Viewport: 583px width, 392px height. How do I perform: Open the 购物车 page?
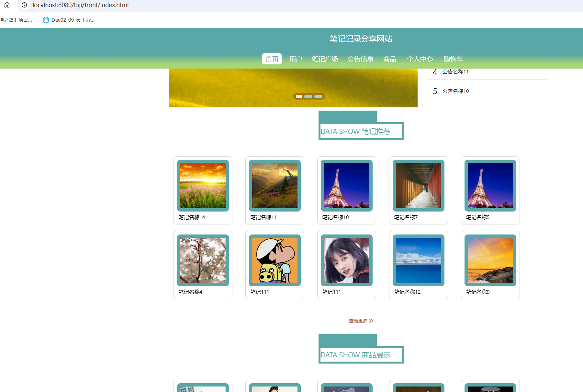453,59
